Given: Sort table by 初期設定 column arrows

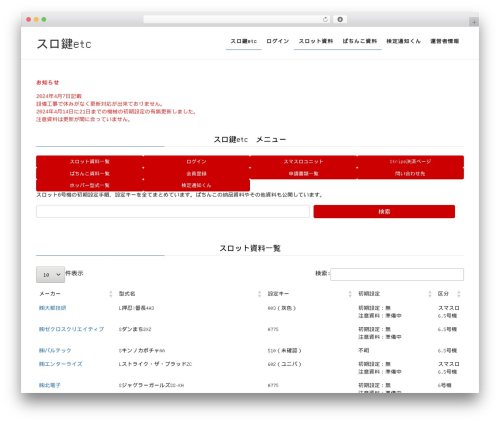Looking at the screenshot, I should click(x=430, y=294).
